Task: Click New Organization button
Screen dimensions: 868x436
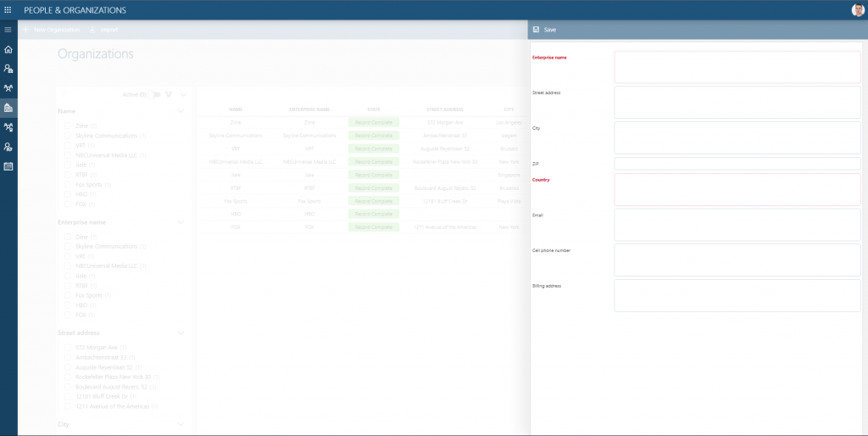Action: 52,30
